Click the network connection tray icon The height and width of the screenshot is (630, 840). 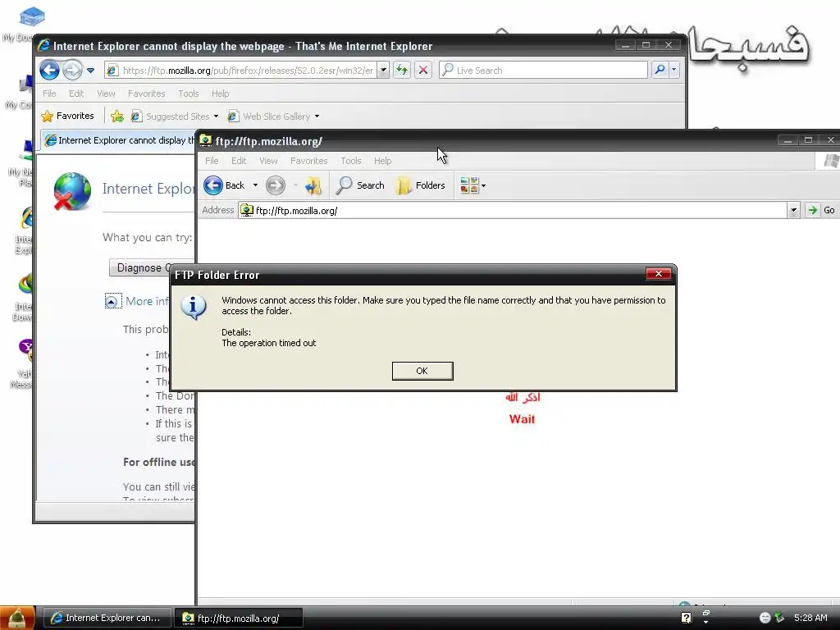(x=779, y=618)
